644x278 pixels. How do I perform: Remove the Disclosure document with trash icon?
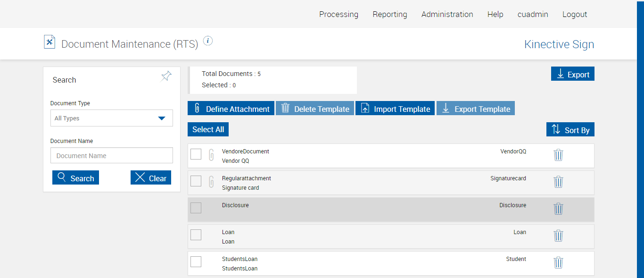tap(558, 209)
